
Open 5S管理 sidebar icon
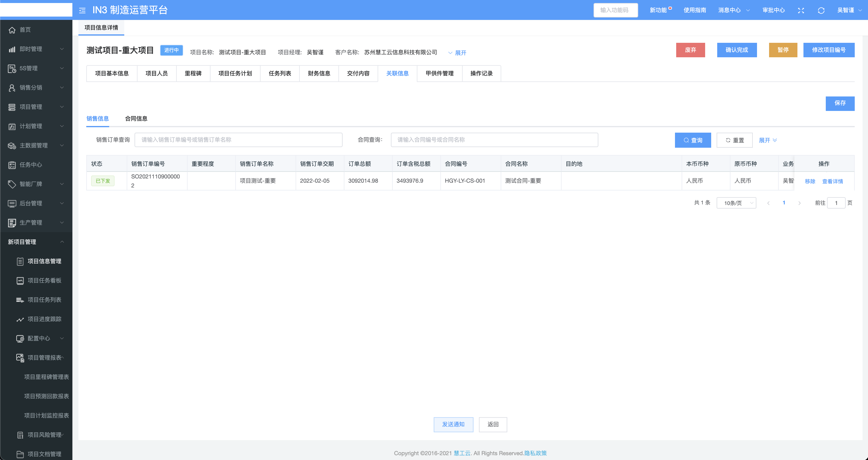click(12, 68)
